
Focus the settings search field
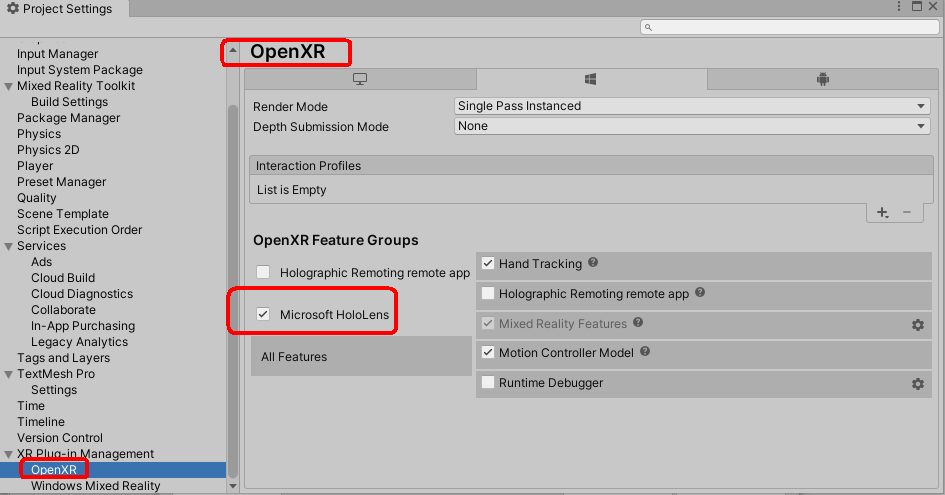[790, 27]
